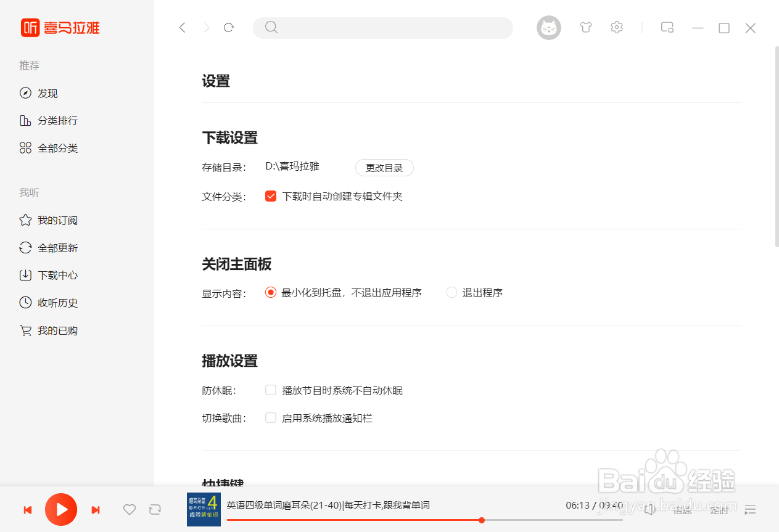This screenshot has height=532, width=779.
Task: Enable 下载时自动创建专辑文件夹 checkbox
Action: pos(270,195)
